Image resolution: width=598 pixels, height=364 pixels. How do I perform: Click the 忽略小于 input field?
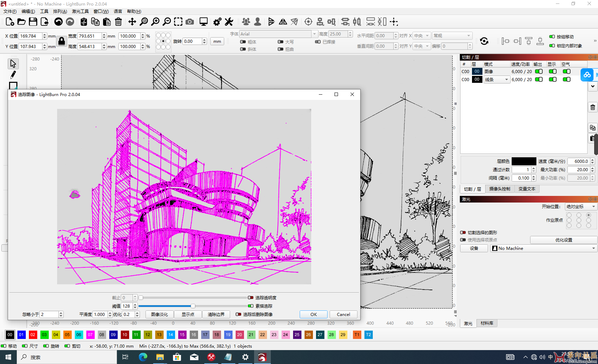[x=49, y=314]
